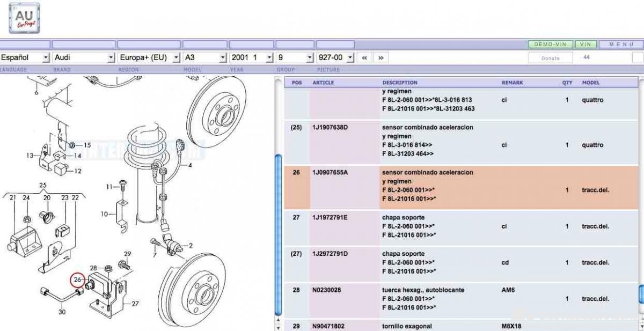Click the Donate button
644x331 pixels.
coord(550,58)
